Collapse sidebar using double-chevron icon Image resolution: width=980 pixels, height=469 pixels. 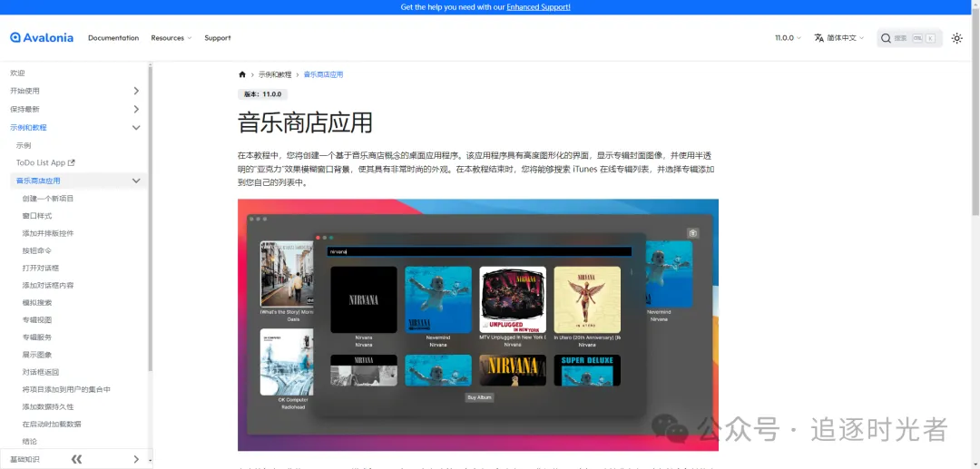tap(76, 459)
